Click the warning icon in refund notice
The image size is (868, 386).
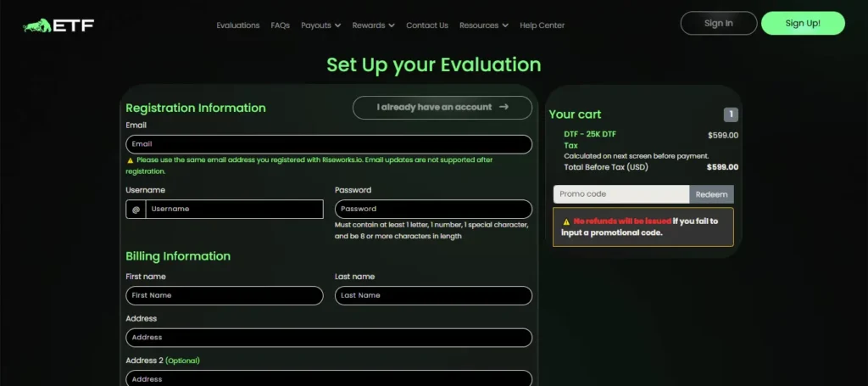(566, 221)
